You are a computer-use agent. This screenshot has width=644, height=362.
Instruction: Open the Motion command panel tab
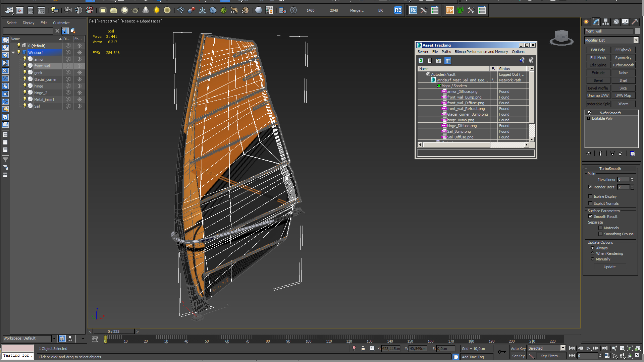616,22
